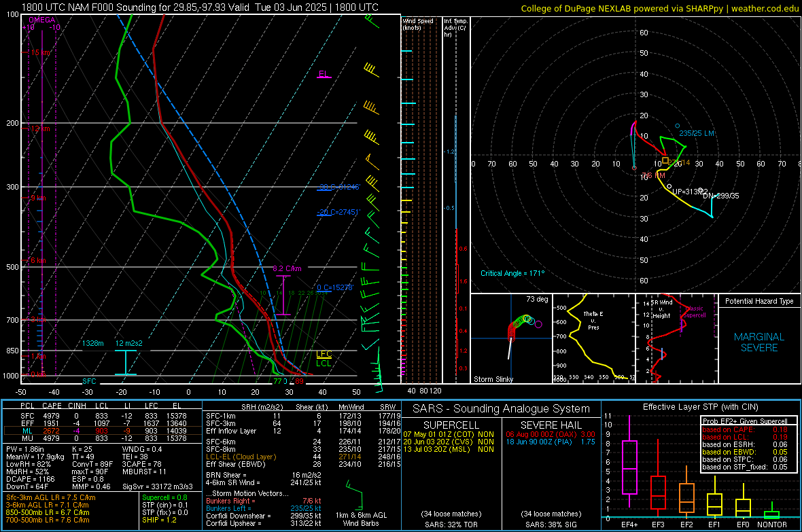
Task: Click the '1km & 6km AGL Wind Barbs' label
Action: (x=361, y=519)
